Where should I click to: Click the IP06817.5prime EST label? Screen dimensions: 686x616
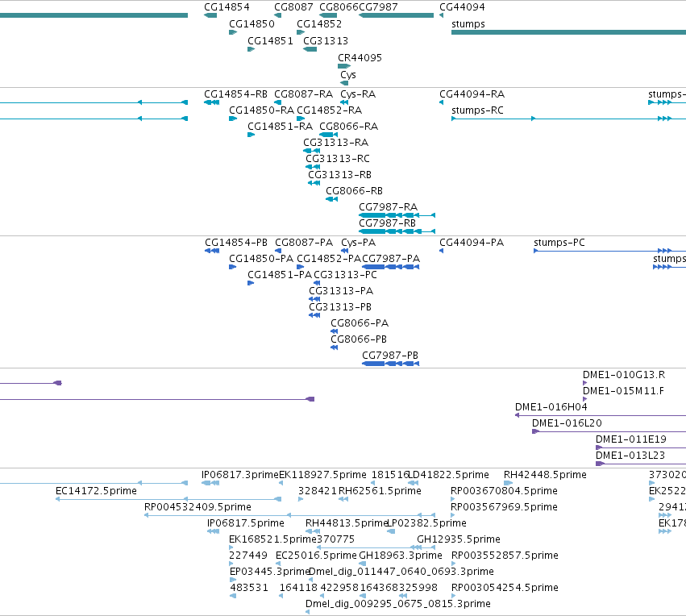245,524
